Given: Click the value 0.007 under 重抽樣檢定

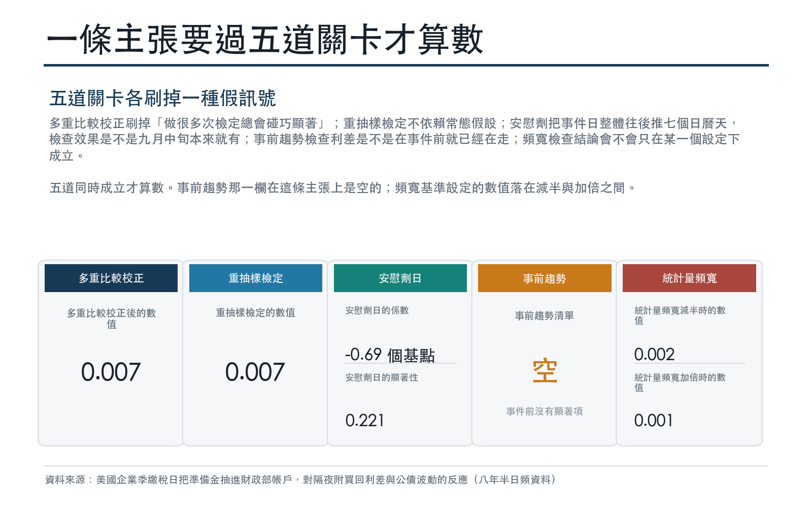Looking at the screenshot, I should 255,372.
